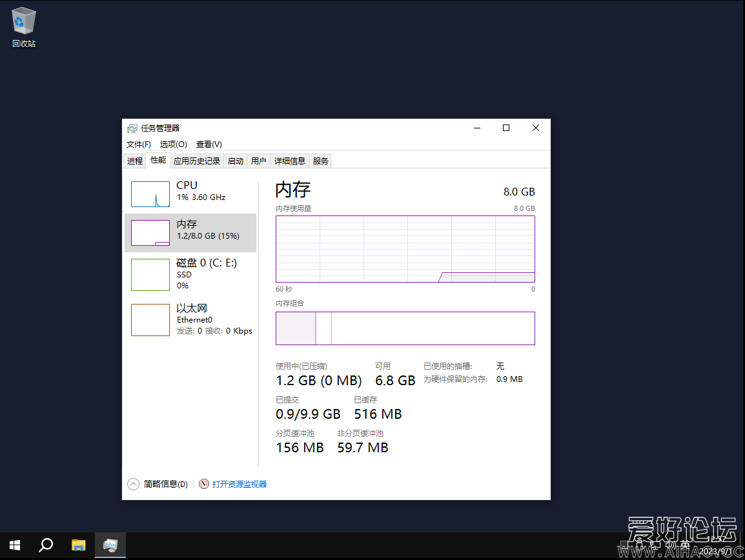Open the taskbar search magnifier icon
This screenshot has height=560, width=745.
point(46,545)
